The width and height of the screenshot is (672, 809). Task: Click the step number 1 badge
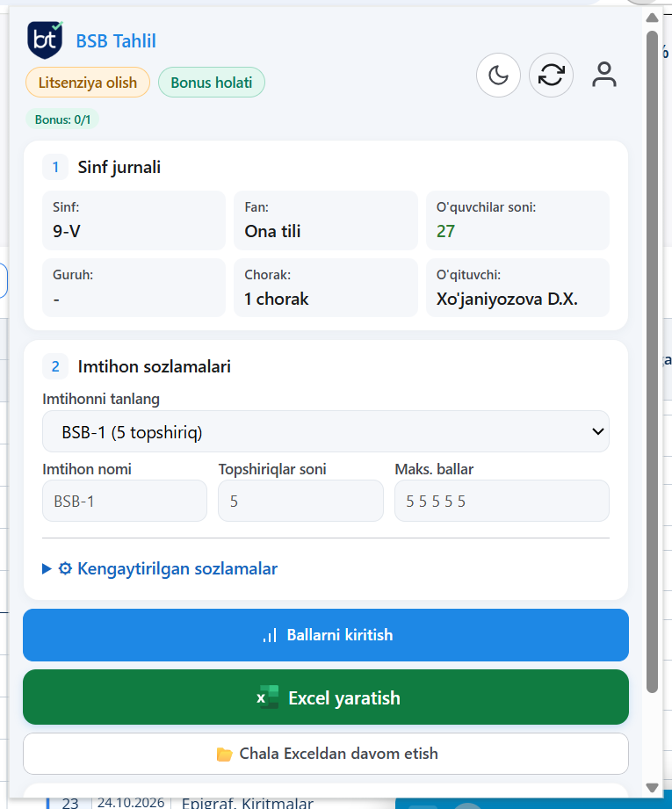[x=55, y=167]
